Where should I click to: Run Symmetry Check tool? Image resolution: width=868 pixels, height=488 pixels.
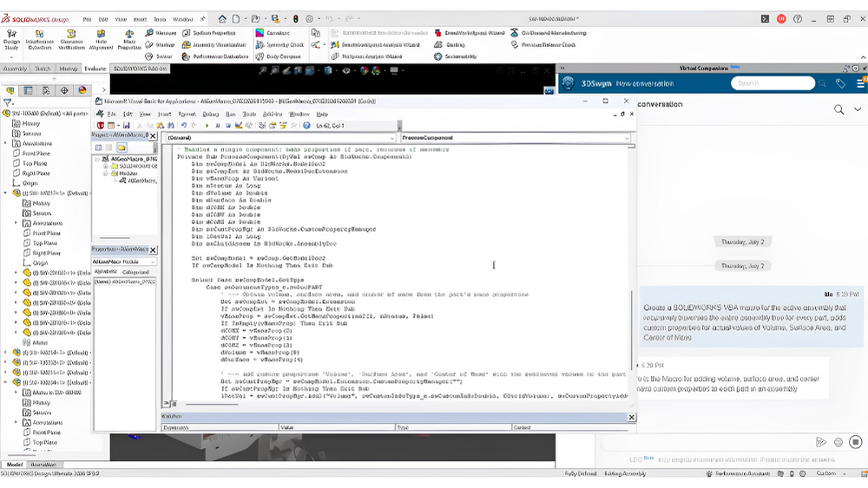click(279, 45)
